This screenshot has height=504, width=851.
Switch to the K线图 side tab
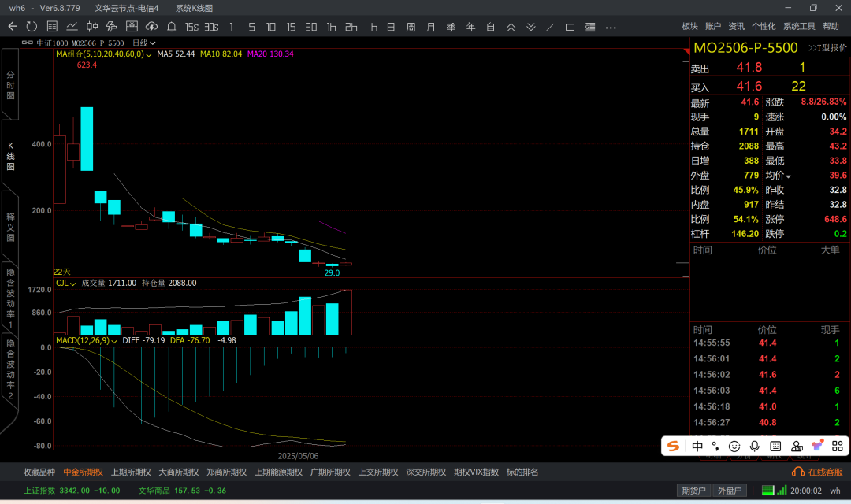tap(10, 156)
